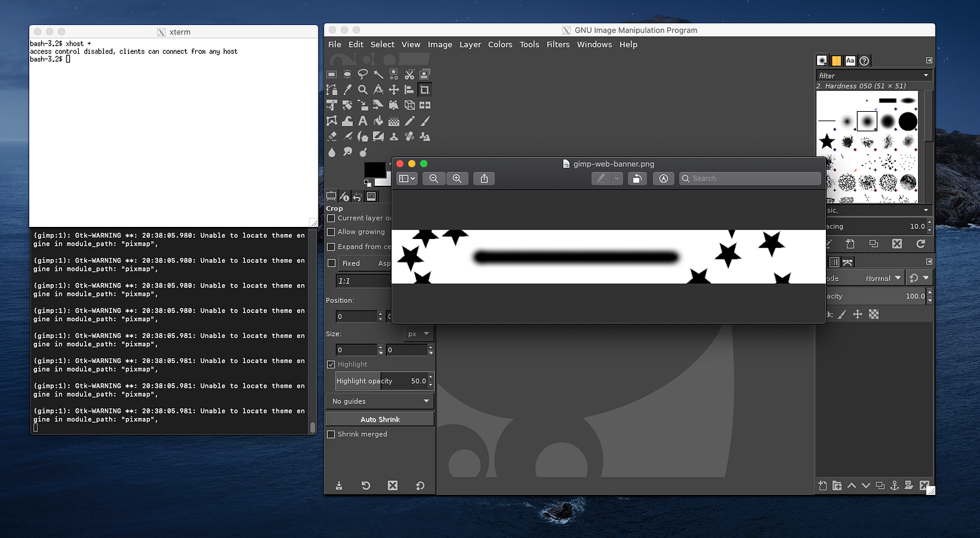
Task: Open the Colors menu
Action: click(x=500, y=44)
